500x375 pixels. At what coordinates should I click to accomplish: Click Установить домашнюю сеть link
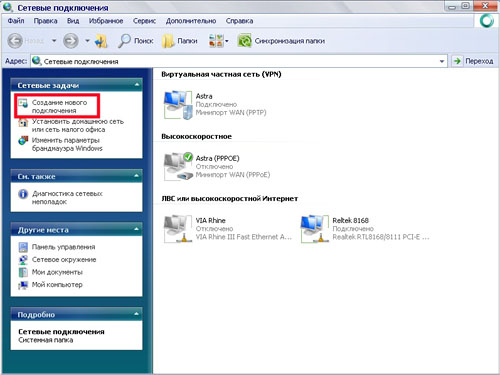point(78,125)
